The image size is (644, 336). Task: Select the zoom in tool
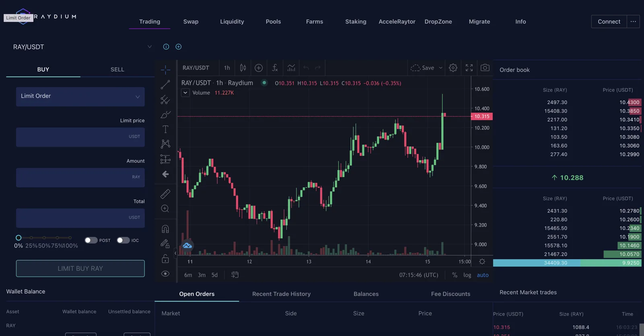point(165,209)
